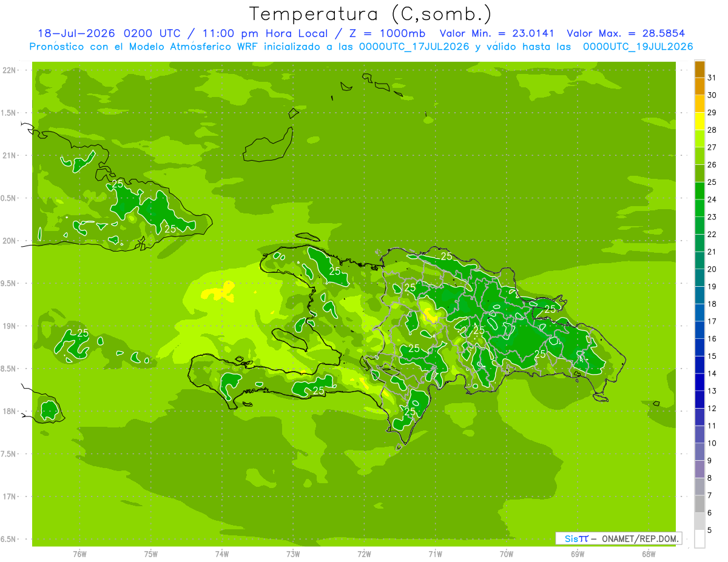
Task: Select the "Valor Max. = 28.5854" readout
Action: (x=629, y=33)
